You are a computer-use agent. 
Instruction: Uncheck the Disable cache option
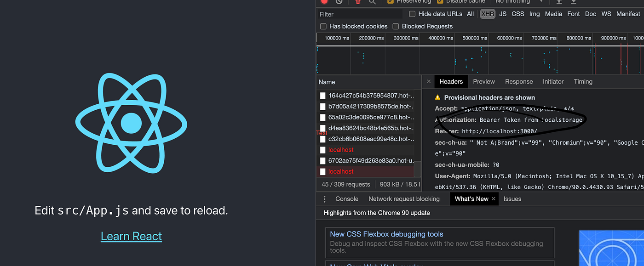tap(438, 2)
